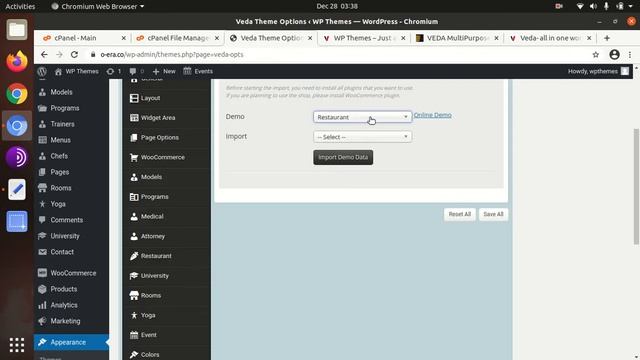The image size is (640, 360).
Task: Click Events in the admin bar
Action: (x=198, y=71)
